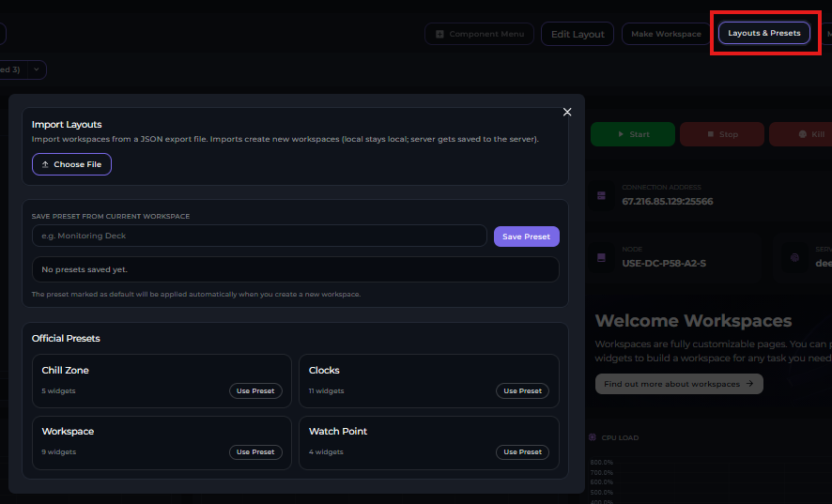Select Make Workspace in the top bar
The width and height of the screenshot is (832, 504).
666,34
